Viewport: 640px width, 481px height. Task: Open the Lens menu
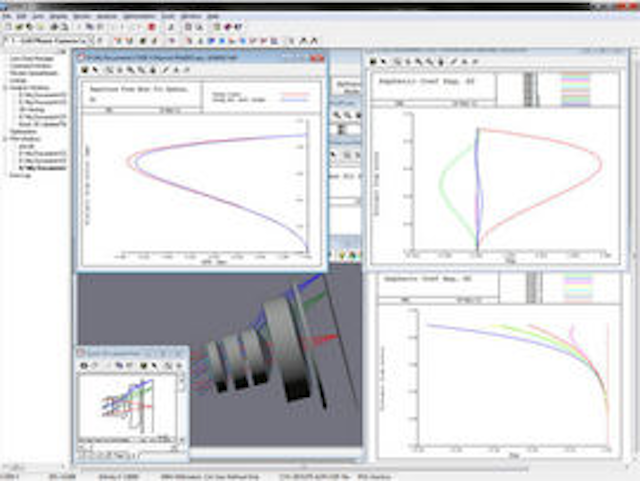[x=38, y=16]
